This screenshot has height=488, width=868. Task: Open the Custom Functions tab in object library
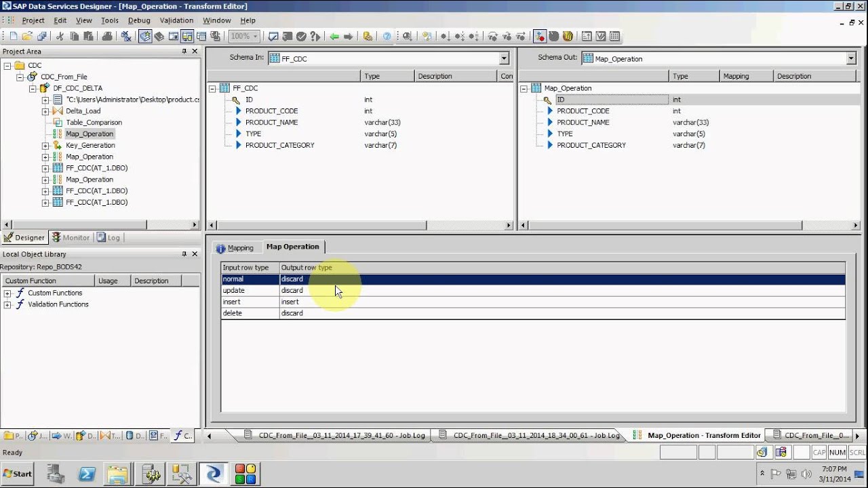point(183,436)
